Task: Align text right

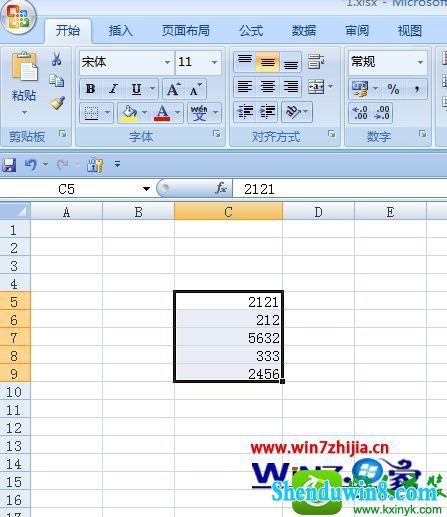Action: click(x=291, y=87)
